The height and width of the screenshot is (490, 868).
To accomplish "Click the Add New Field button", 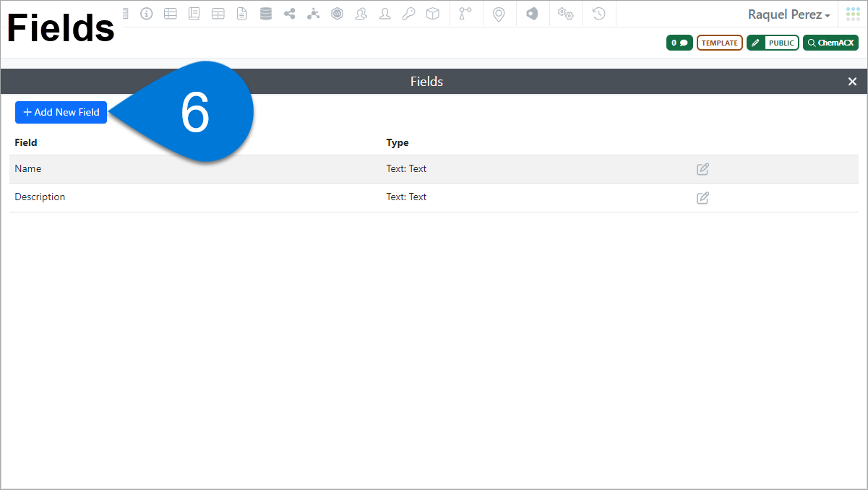I will [x=61, y=113].
